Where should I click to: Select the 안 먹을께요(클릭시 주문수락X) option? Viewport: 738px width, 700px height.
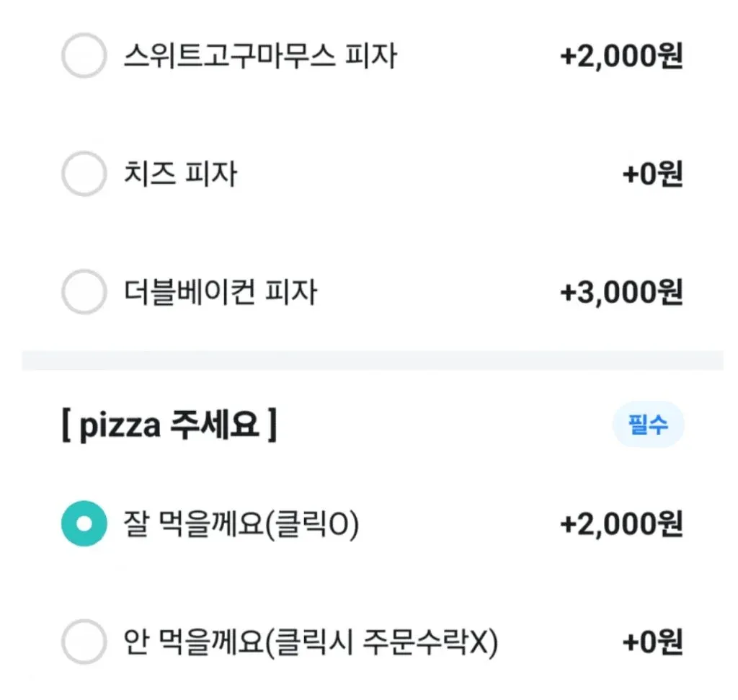tap(83, 642)
